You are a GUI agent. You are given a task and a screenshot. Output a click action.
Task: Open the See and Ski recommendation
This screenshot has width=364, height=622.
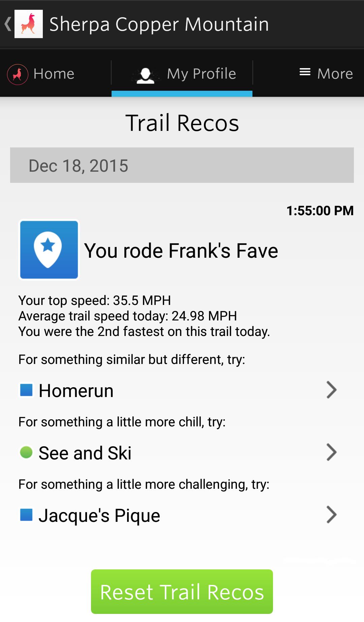[85, 453]
